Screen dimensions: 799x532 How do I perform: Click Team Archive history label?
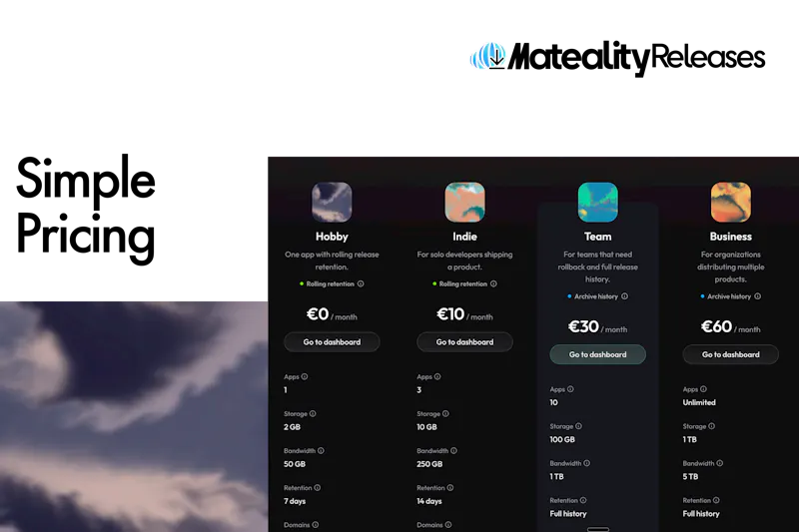[596, 296]
